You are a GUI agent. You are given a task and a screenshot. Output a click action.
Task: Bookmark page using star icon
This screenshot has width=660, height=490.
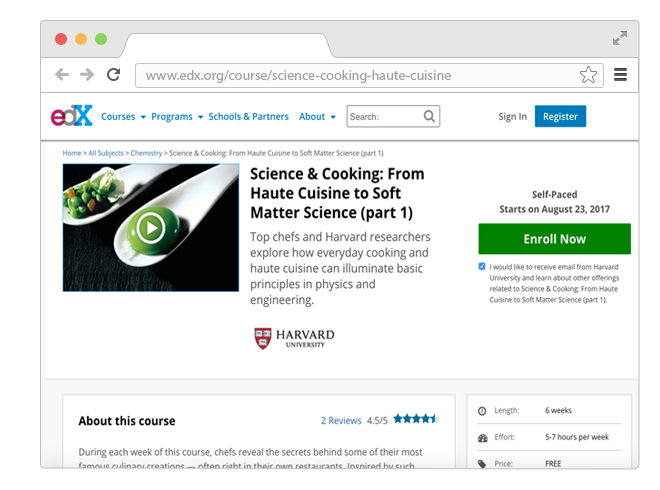click(588, 75)
